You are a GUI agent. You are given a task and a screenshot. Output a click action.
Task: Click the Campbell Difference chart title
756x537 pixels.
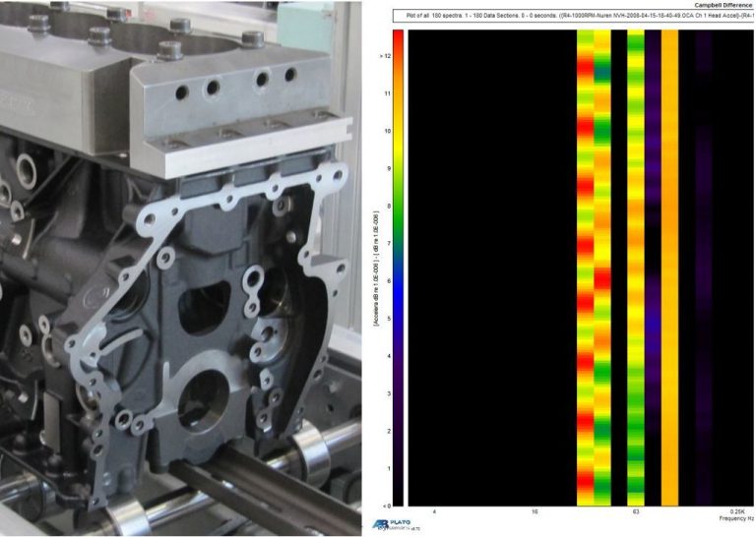tap(723, 5)
